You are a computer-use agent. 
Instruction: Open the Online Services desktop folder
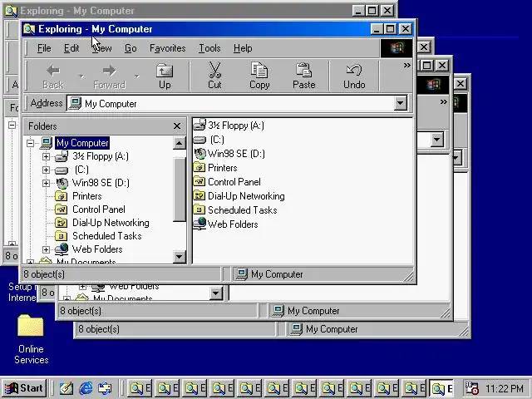31,325
